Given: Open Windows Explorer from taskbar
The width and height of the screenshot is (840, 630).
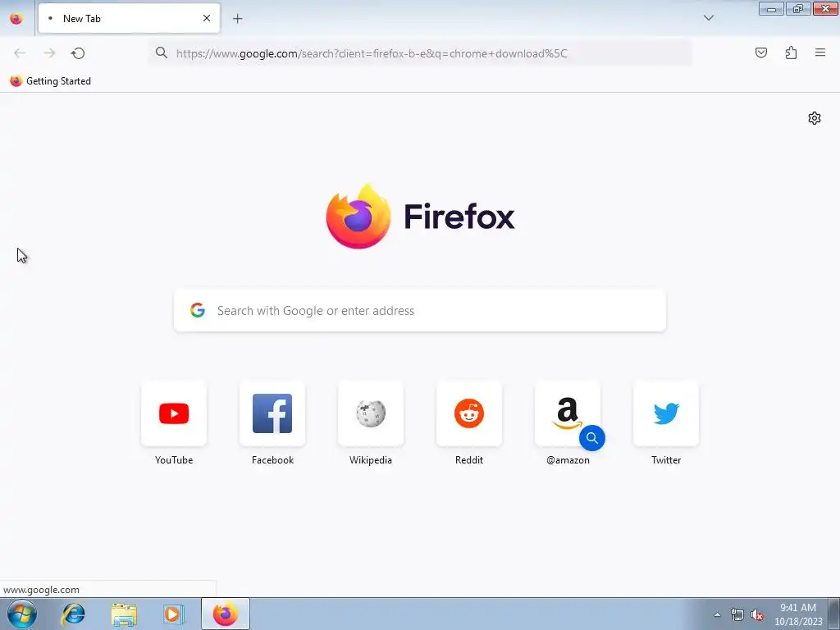Looking at the screenshot, I should [124, 614].
